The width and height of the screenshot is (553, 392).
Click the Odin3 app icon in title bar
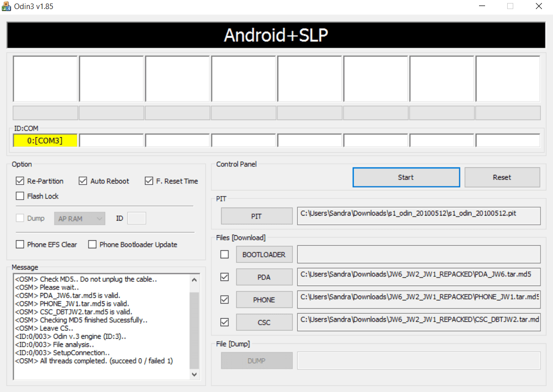click(6, 6)
